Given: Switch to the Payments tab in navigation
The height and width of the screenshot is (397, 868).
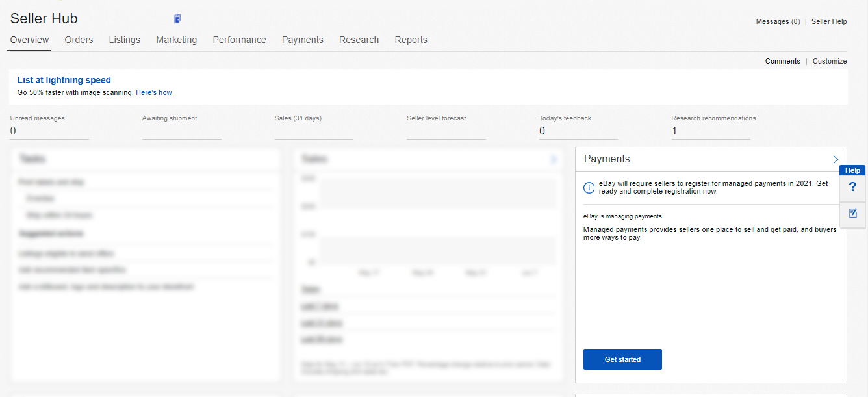Looking at the screenshot, I should pyautogui.click(x=302, y=40).
